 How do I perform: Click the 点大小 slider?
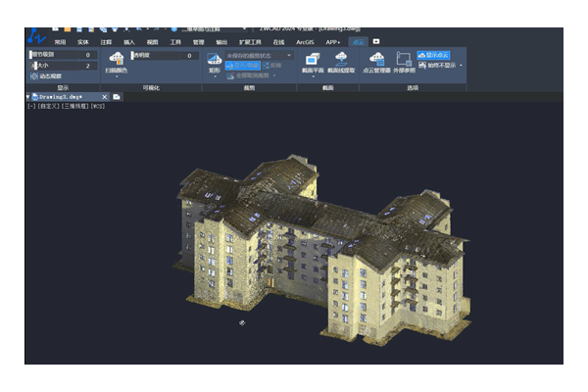click(x=53, y=66)
